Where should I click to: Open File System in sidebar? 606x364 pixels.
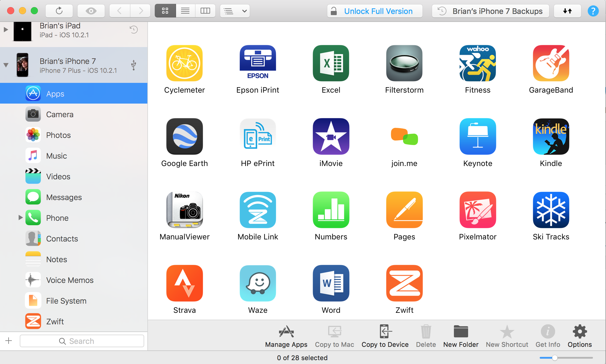66,301
